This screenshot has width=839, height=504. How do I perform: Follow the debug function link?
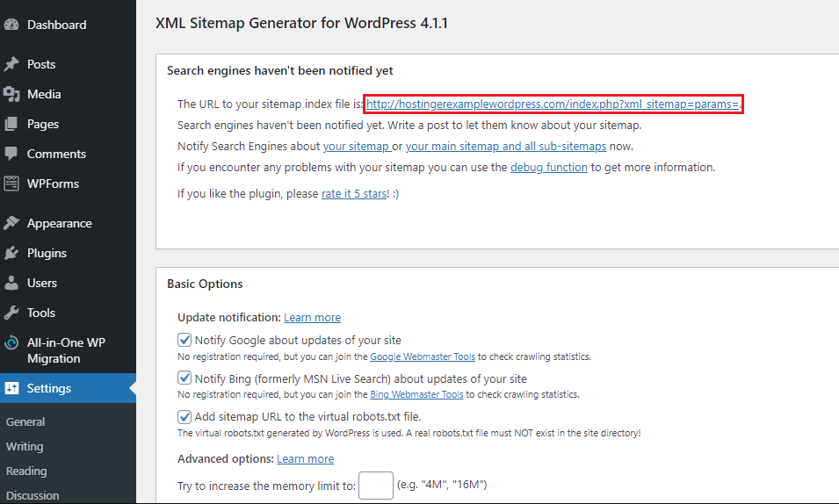click(x=548, y=168)
